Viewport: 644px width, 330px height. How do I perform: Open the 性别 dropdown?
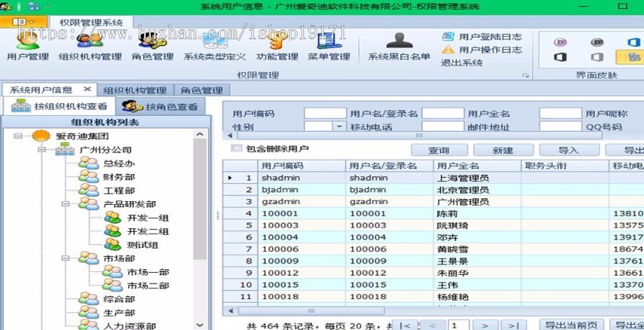[339, 127]
